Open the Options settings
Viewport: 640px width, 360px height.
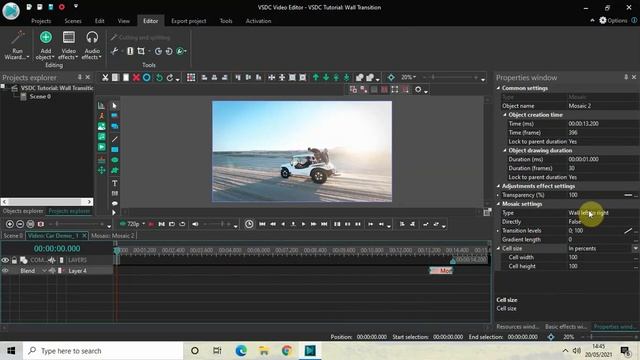(x=613, y=20)
